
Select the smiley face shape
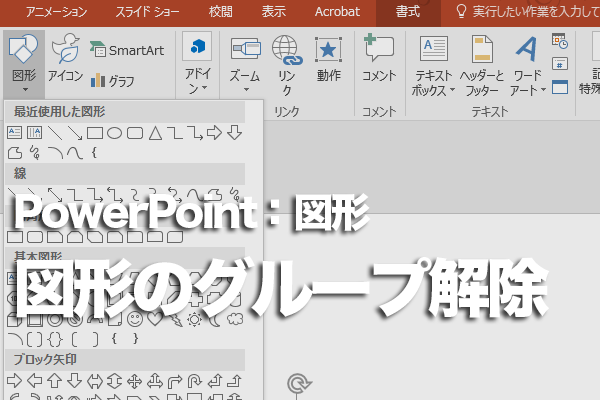(135, 319)
